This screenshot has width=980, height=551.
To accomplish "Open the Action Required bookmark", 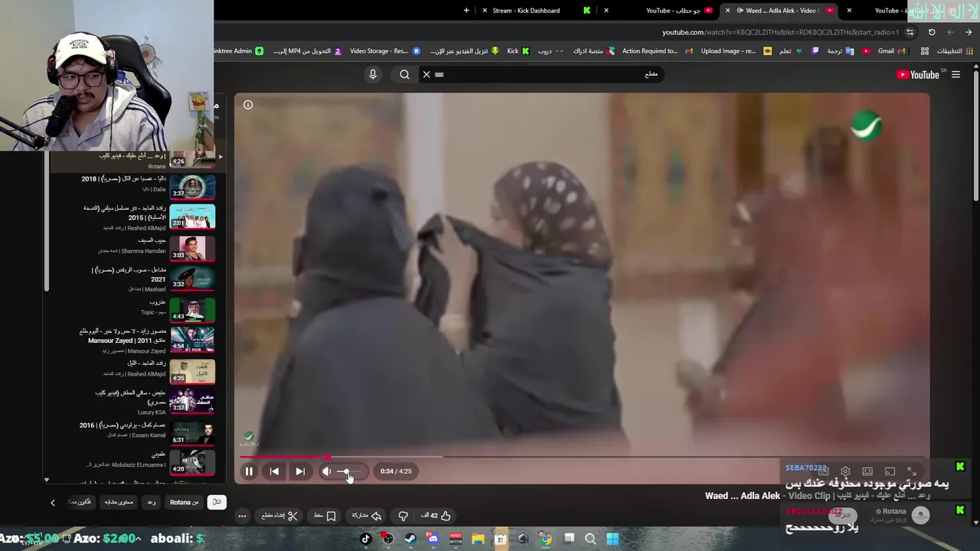I will pyautogui.click(x=657, y=51).
